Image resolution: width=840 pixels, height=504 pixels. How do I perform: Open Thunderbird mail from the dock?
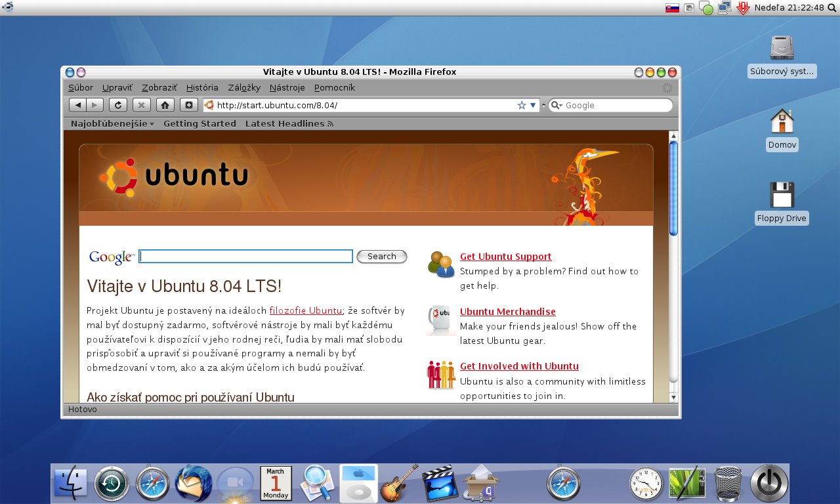(193, 484)
